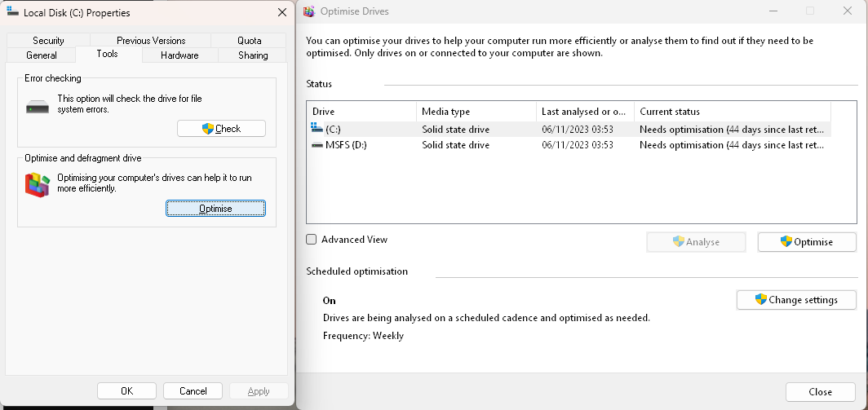Click the defragment icon in Optimise section
This screenshot has width=868, height=410.
point(38,185)
